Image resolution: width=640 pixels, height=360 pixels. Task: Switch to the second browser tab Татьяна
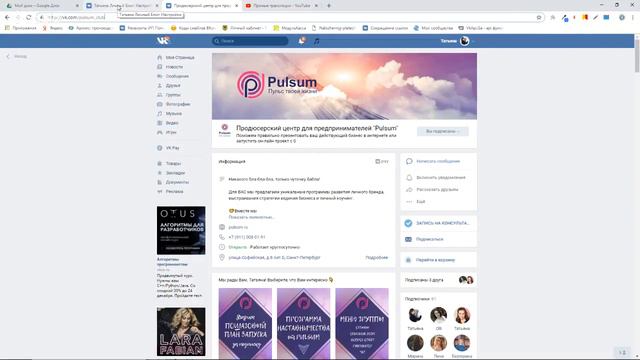click(x=122, y=6)
